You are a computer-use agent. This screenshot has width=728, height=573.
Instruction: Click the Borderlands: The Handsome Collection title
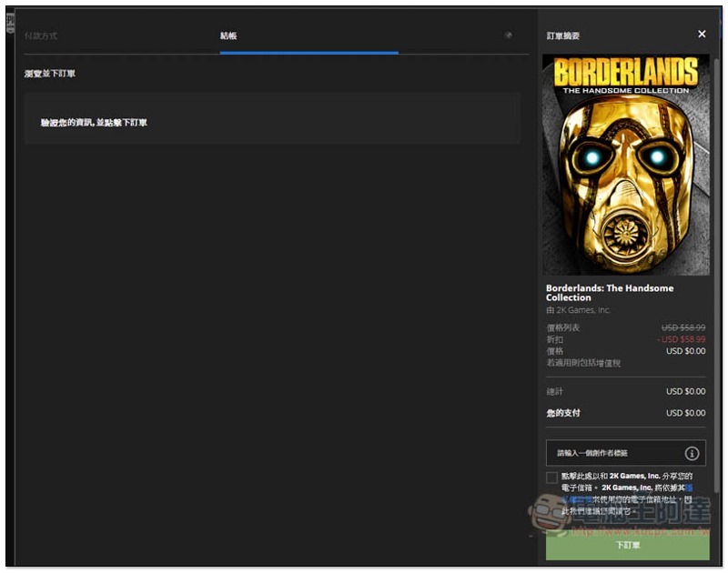click(610, 293)
